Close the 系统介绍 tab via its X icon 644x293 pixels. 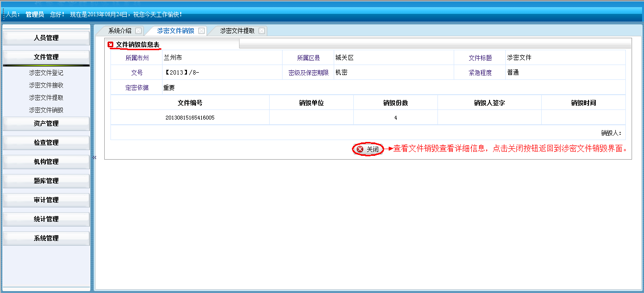pos(138,31)
